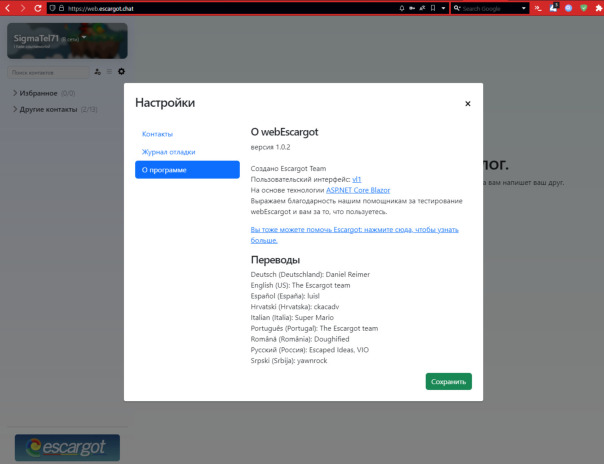Click the contact search field

(48, 72)
